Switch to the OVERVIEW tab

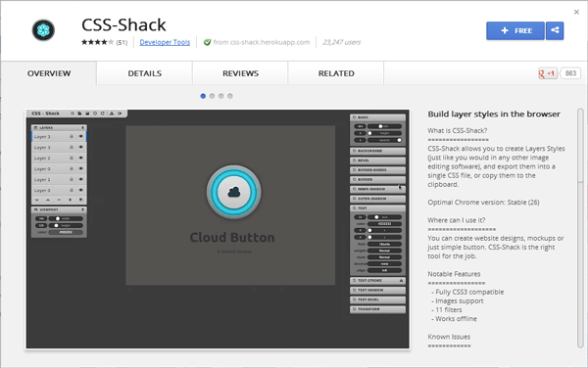pos(49,73)
